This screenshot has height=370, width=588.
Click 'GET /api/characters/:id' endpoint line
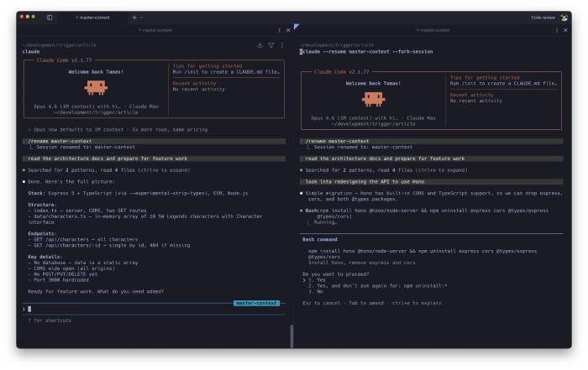[x=109, y=245]
